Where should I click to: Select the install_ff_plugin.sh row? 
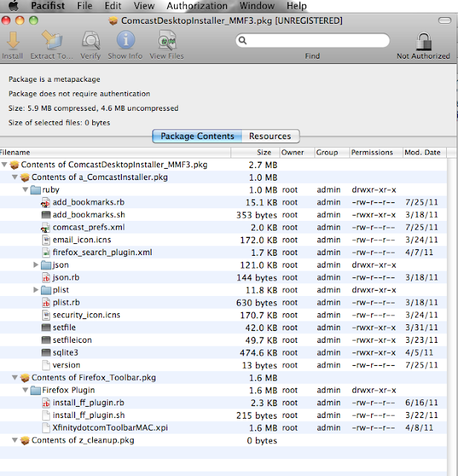point(223,415)
